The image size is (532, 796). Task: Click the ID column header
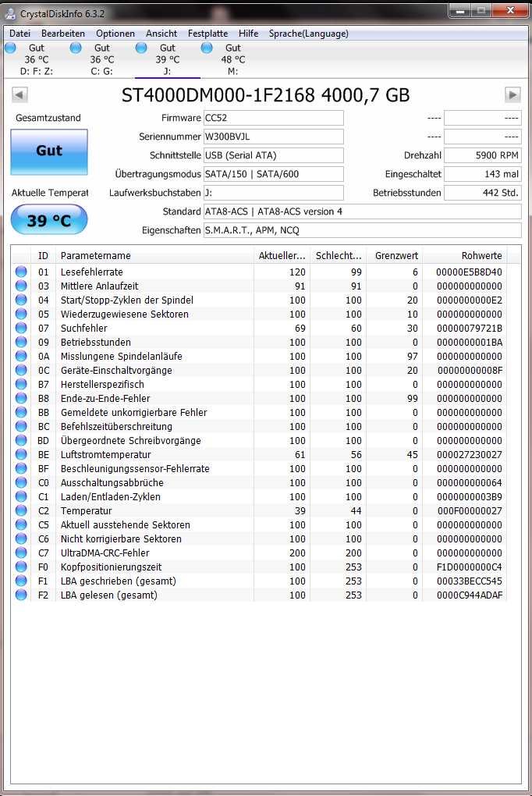(x=43, y=256)
